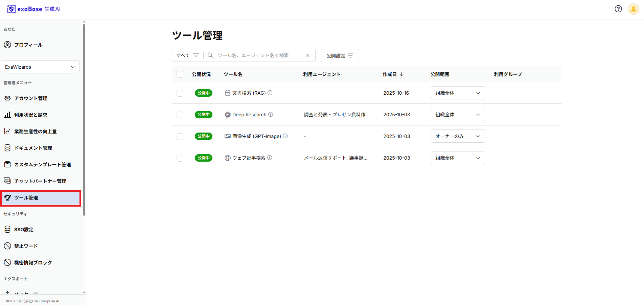Click the 文書検索 (RAG) database icon
The height and width of the screenshot is (305, 644).
228,93
